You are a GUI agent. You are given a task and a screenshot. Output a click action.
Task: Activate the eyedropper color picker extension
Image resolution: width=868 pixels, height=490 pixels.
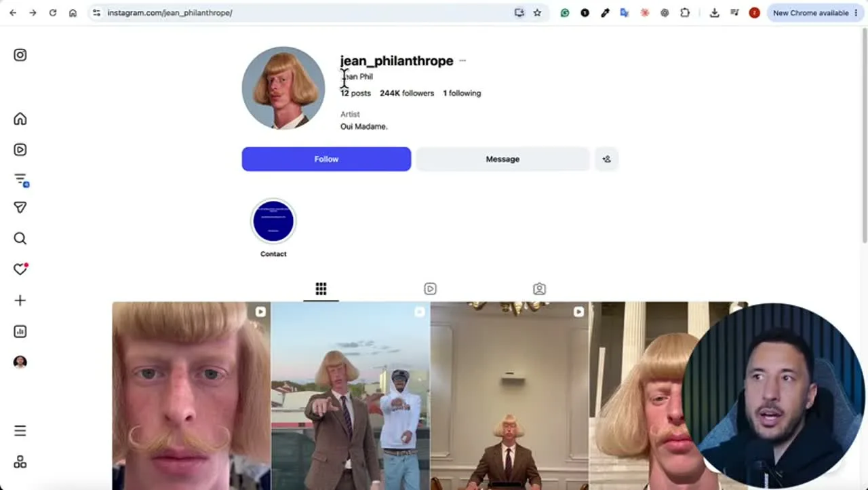pyautogui.click(x=605, y=13)
